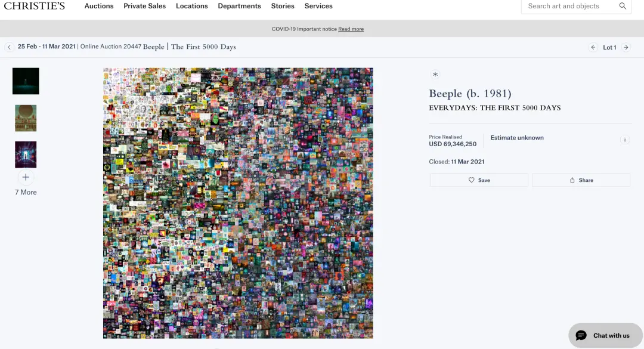Click the Save button
Screen dimensions: 644x349
(479, 180)
